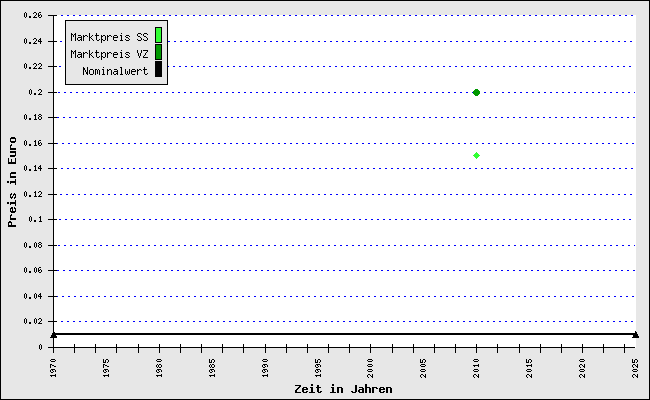Click the 2000 tick label on x-axis
Viewport: 650px width, 400px height.
[371, 367]
